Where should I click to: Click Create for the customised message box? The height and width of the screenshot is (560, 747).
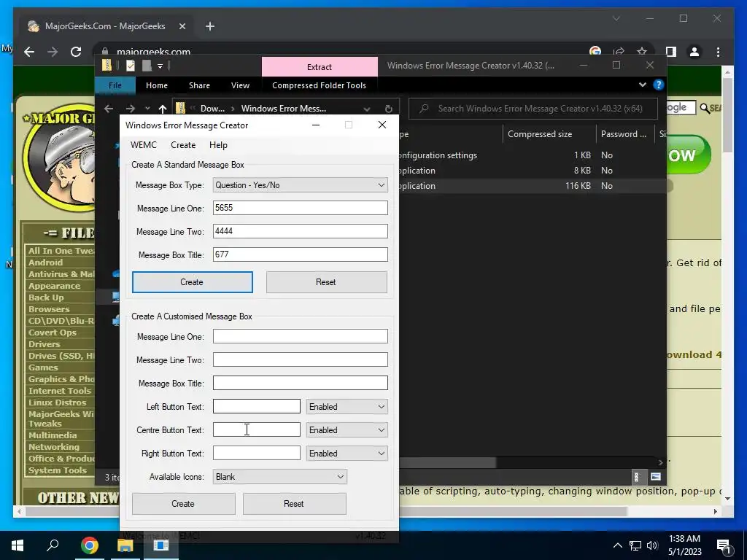pyautogui.click(x=183, y=504)
